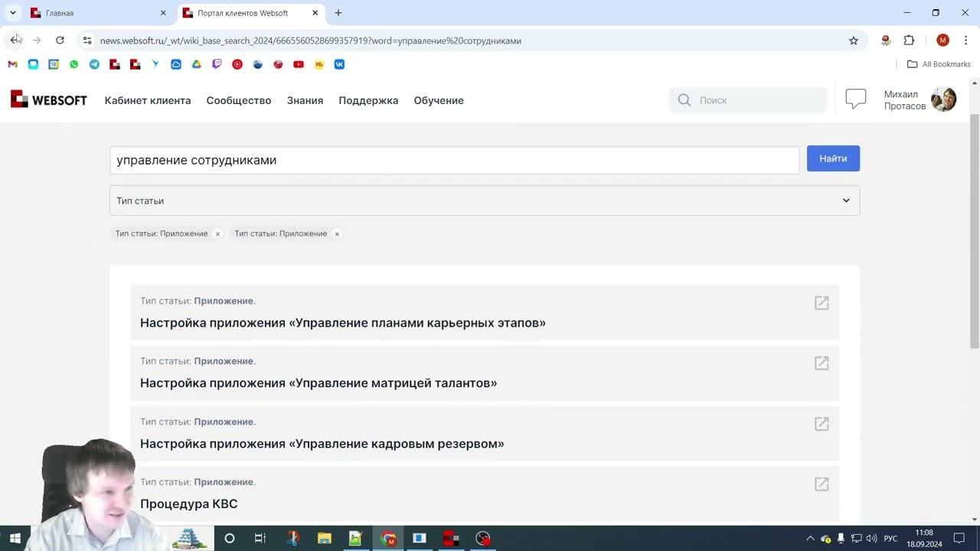Viewport: 980px width, 551px height.
Task: Open the Процедура КВС article
Action: click(189, 504)
